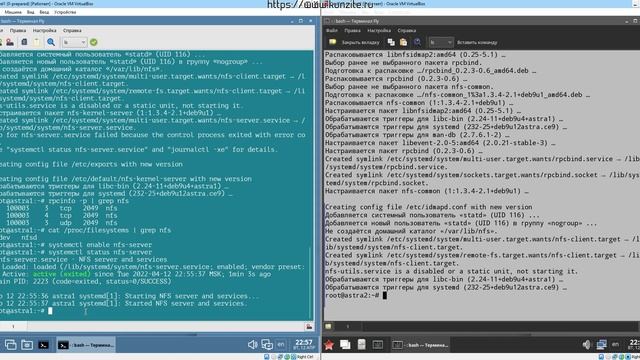Open Справка menu in right dark terminal
The width and height of the screenshot is (640, 360).
[x=406, y=31]
